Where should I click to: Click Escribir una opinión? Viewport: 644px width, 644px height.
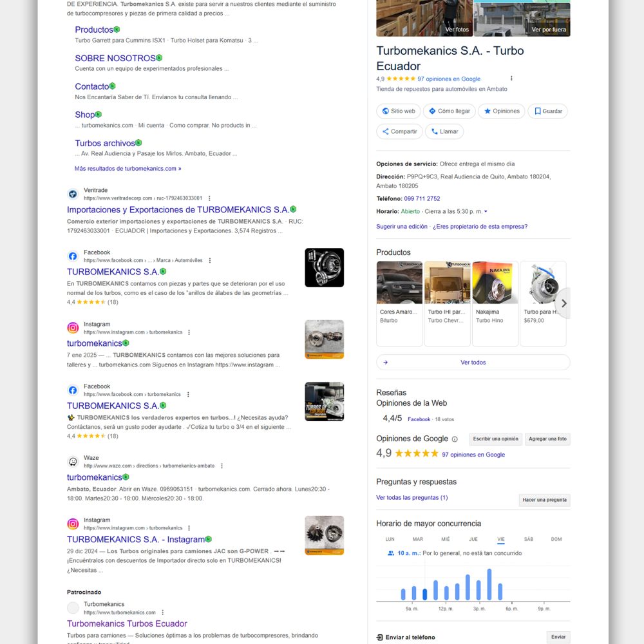495,439
